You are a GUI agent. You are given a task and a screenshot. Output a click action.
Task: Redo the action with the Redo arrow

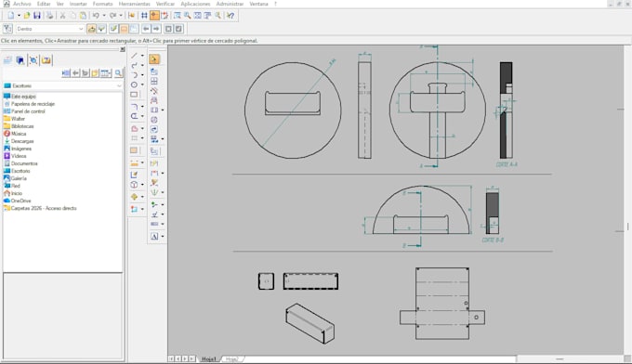[112, 15]
